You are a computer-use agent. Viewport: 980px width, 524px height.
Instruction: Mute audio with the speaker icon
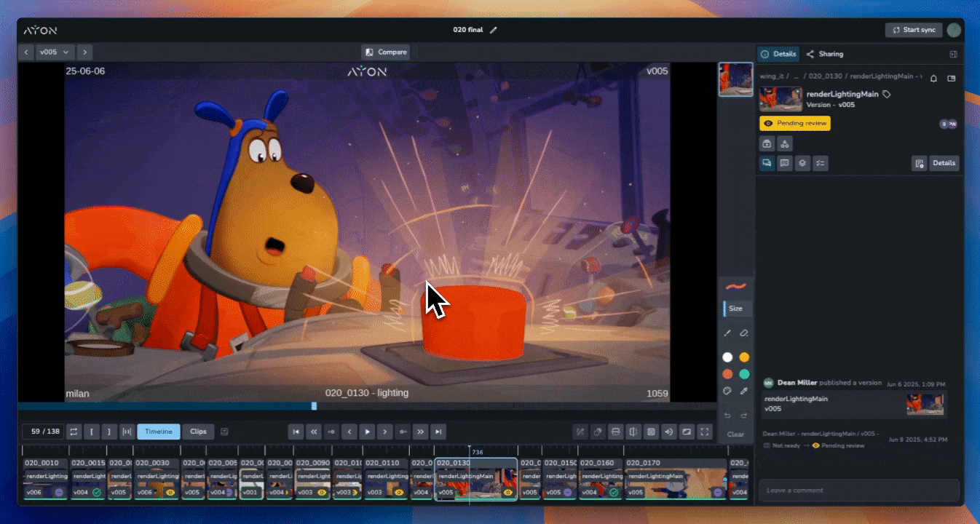(x=668, y=432)
